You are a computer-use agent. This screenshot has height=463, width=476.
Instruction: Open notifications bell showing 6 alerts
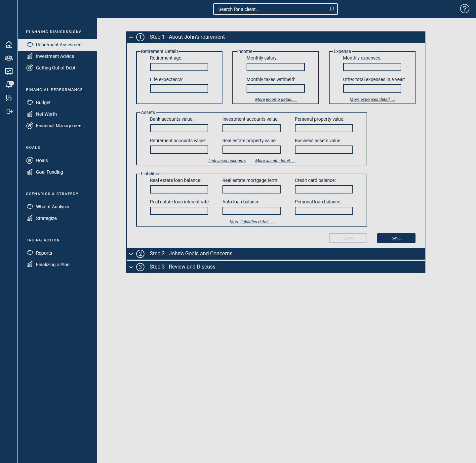[x=9, y=84]
